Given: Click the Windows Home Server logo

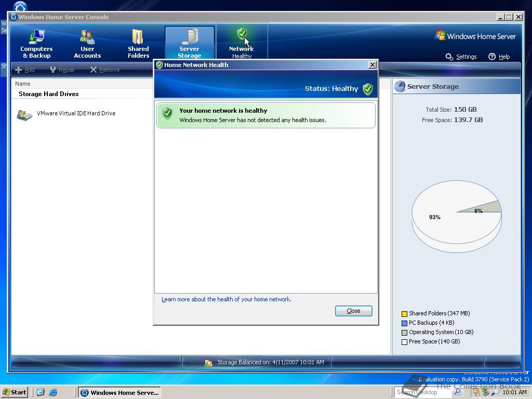Looking at the screenshot, I should [475, 36].
